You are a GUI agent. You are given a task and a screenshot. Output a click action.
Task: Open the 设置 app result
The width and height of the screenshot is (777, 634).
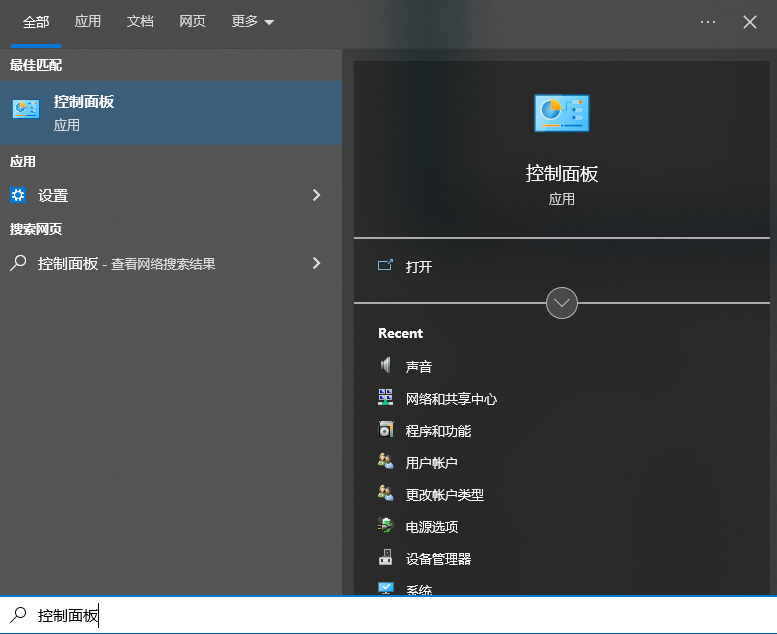(x=171, y=195)
